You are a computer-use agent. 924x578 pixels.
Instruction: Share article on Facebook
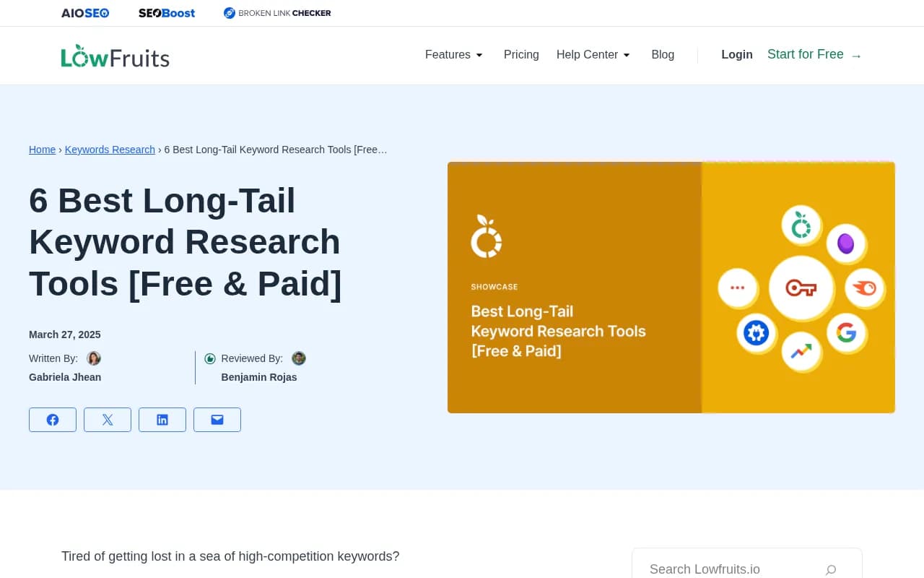coord(53,420)
